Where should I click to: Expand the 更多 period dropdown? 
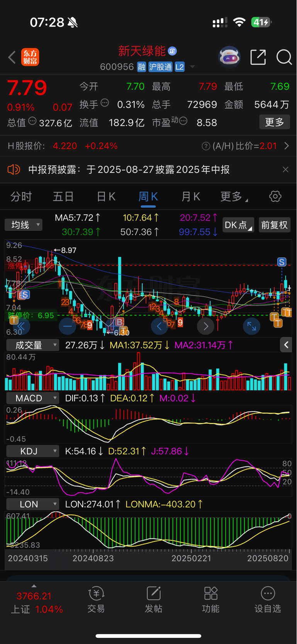[x=234, y=196]
